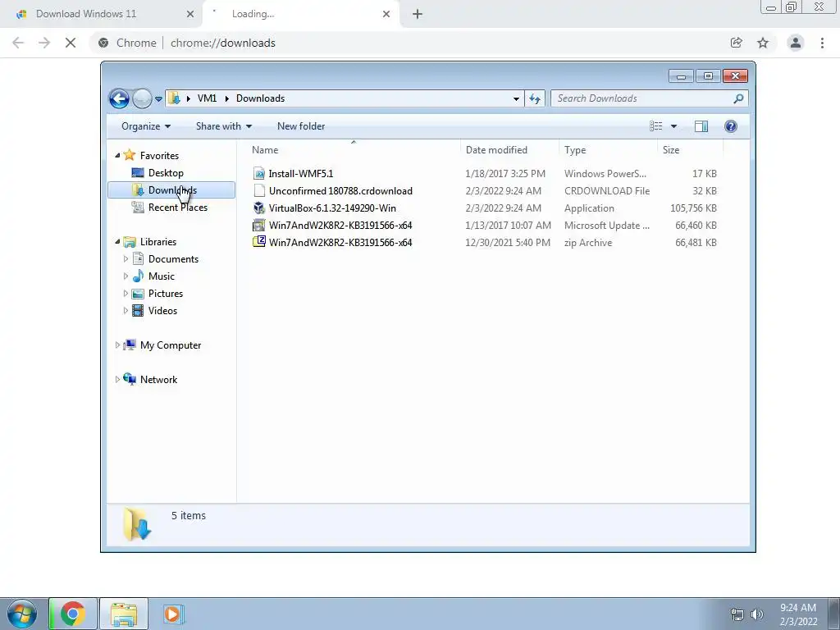Open the Documents library
Image resolution: width=840 pixels, height=630 pixels.
[x=173, y=258]
